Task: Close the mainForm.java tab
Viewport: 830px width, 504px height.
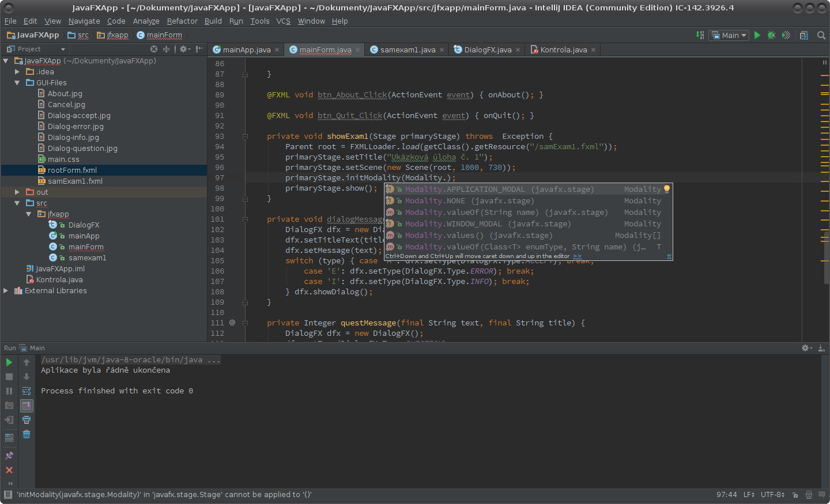Action: (357, 50)
